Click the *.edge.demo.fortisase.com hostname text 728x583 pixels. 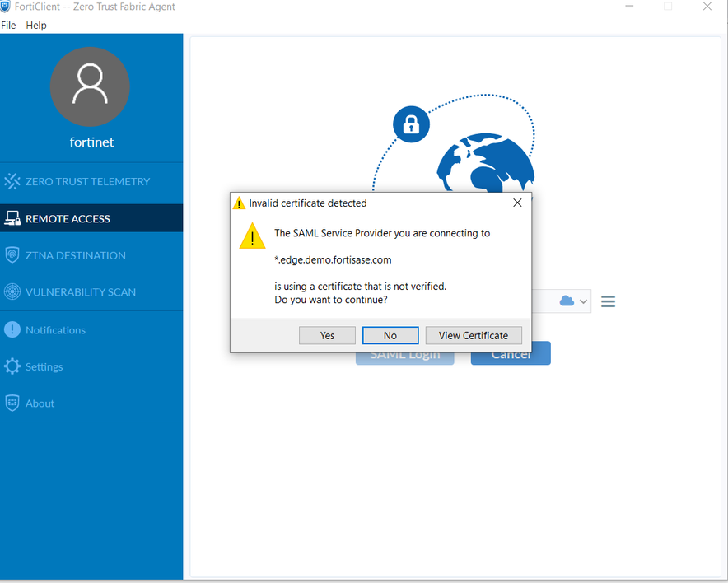[333, 260]
